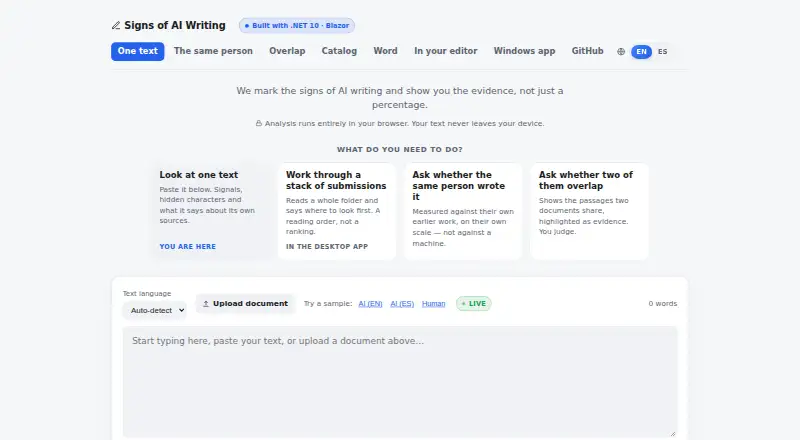Select the One text tab
Screen dimensions: 800x440
pos(138,51)
